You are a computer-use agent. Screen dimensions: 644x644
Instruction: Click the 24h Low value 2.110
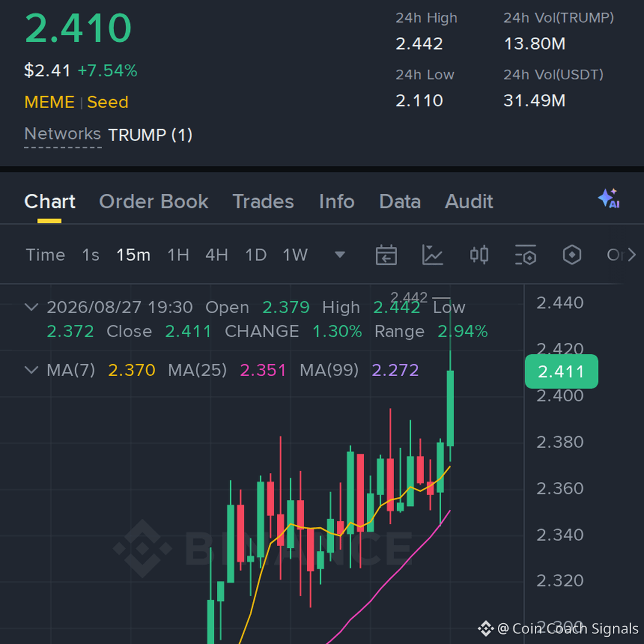pos(419,100)
